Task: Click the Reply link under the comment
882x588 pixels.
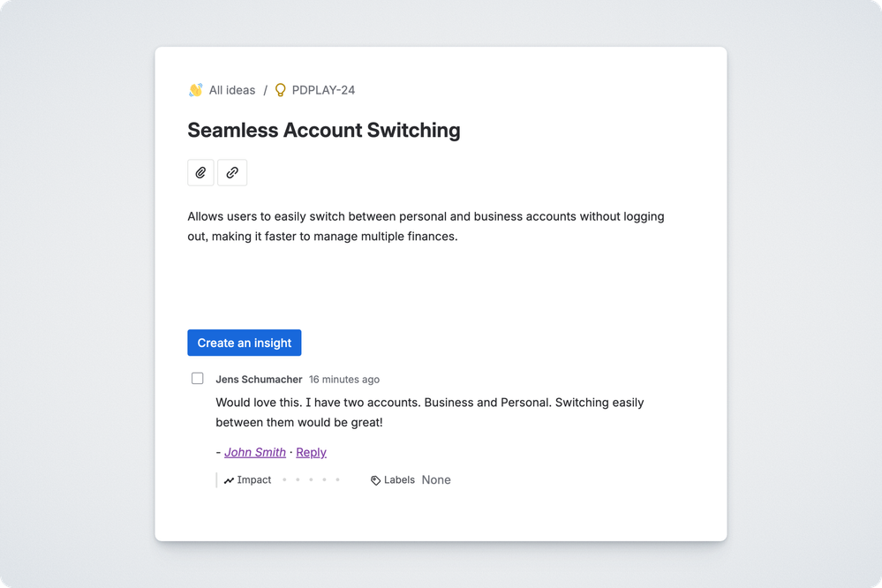Action: [311, 452]
